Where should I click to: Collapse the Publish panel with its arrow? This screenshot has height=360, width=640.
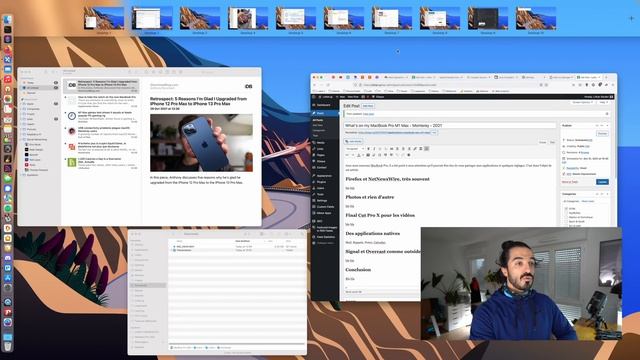[x=607, y=126]
